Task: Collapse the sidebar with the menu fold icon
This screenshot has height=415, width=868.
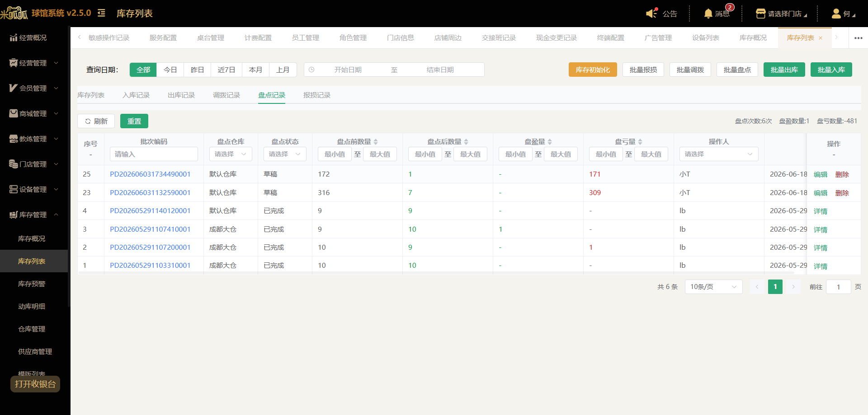Action: tap(101, 13)
